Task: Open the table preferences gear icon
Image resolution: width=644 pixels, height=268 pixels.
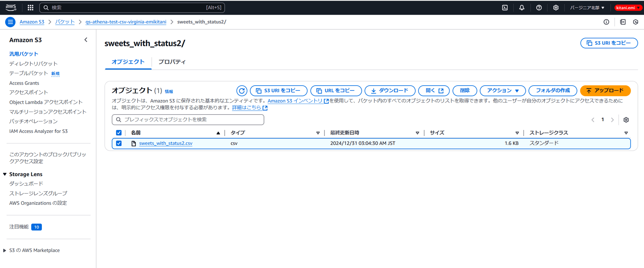Action: [x=626, y=120]
